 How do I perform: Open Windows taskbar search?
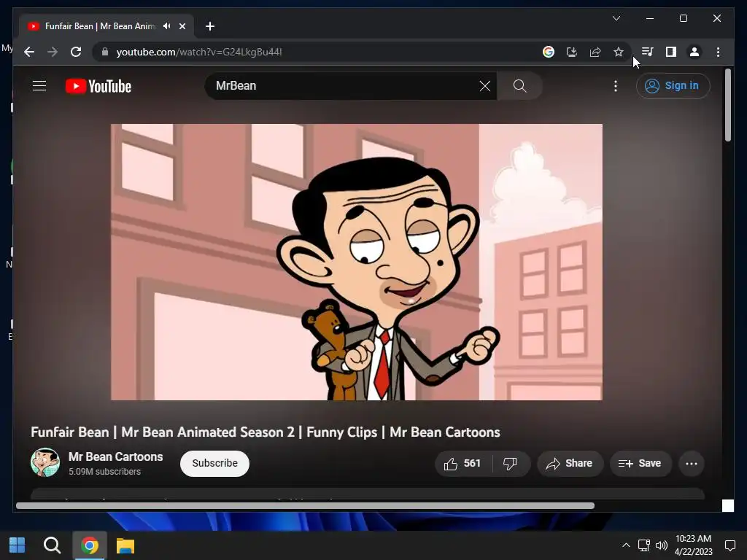[x=52, y=545]
